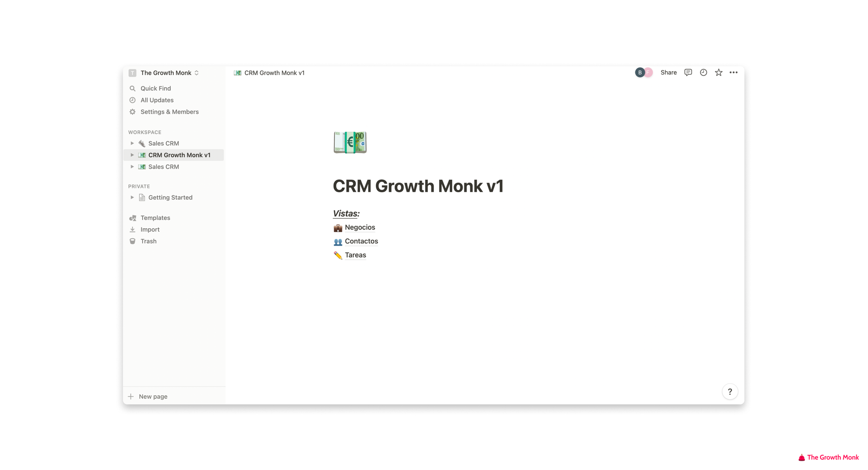Click the WORKSPACE section label
The image size is (868, 470).
point(145,132)
